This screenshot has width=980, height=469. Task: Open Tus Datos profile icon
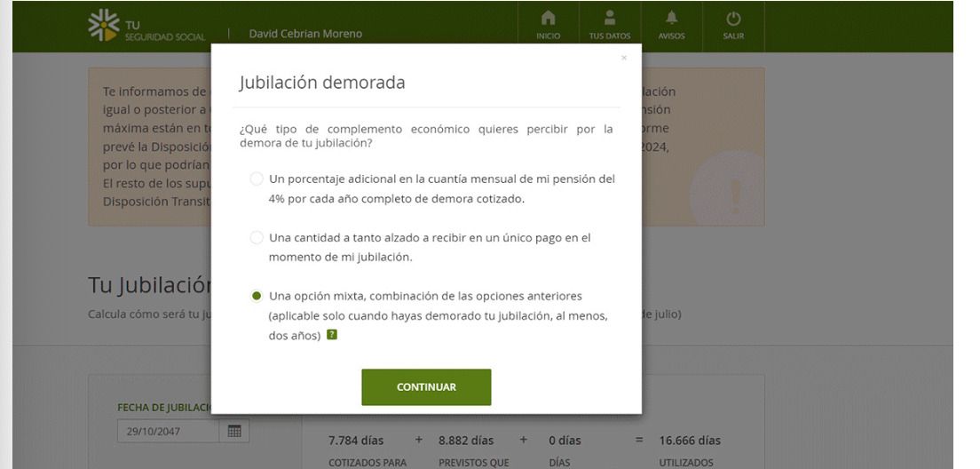609,26
